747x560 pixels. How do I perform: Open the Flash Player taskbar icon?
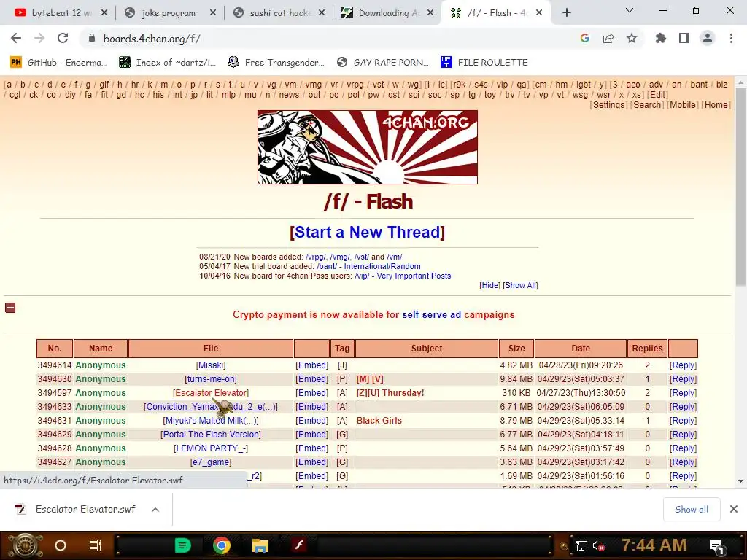pyautogui.click(x=298, y=545)
